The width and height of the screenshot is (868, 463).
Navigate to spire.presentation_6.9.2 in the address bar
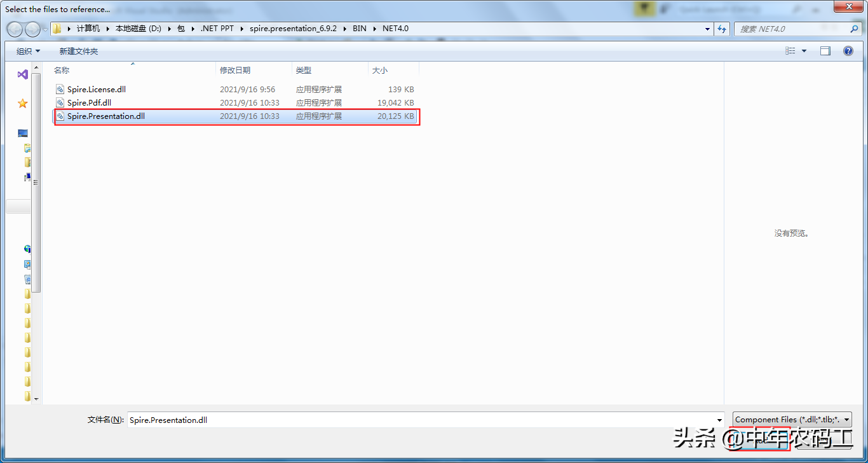click(x=294, y=29)
